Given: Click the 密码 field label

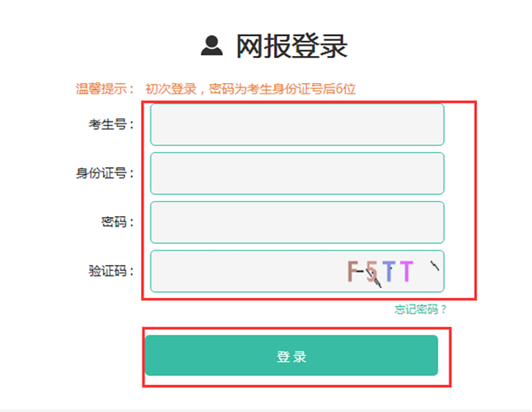Looking at the screenshot, I should (116, 220).
